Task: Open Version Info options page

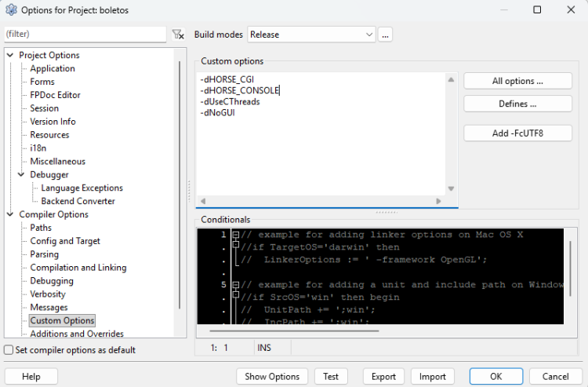Action: 53,122
